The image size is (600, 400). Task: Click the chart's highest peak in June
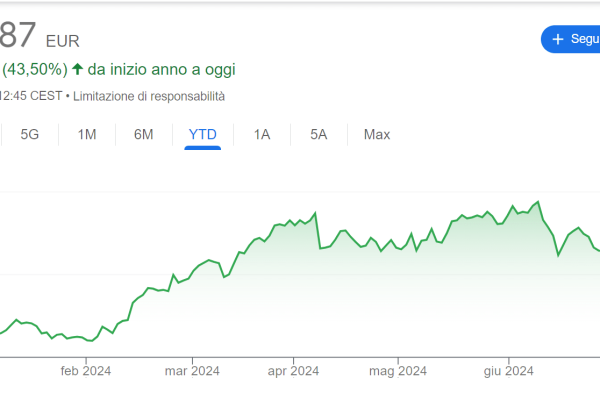click(x=538, y=202)
